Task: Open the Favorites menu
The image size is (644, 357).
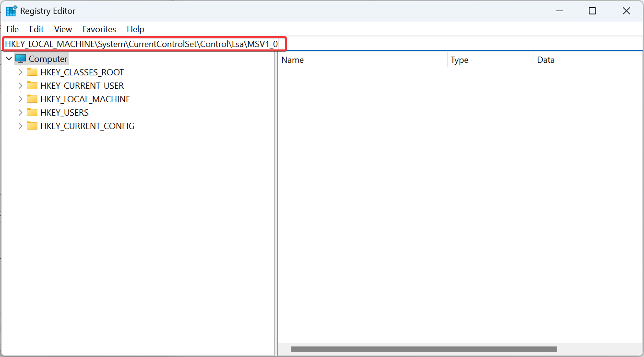Action: [x=99, y=29]
